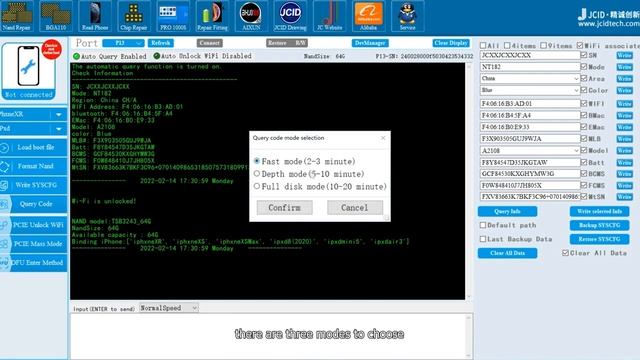Toggle the Clear All Data checkbox

[x=565, y=253]
